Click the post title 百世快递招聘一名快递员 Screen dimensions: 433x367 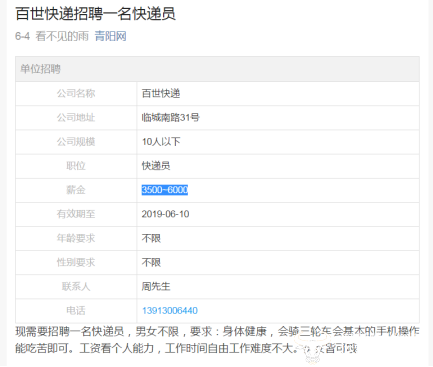coord(95,14)
